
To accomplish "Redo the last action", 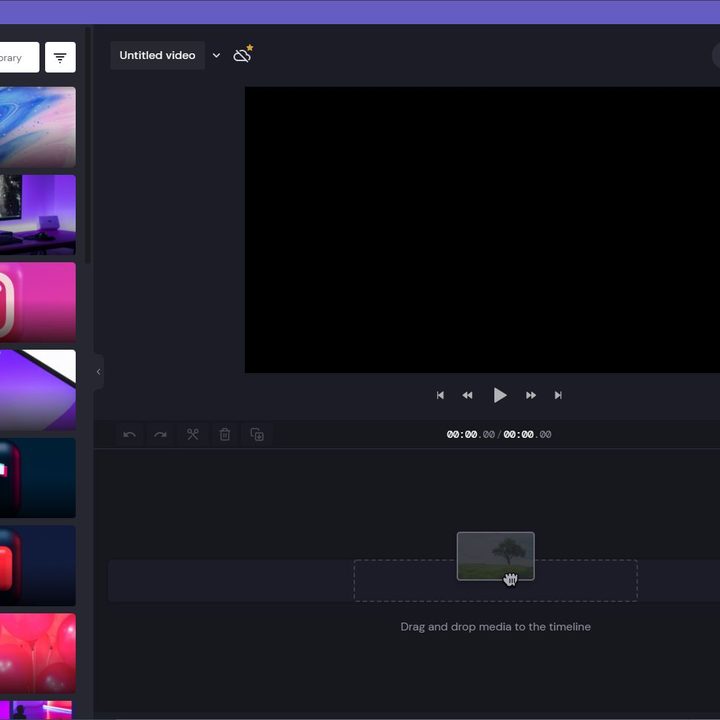I will 160,434.
